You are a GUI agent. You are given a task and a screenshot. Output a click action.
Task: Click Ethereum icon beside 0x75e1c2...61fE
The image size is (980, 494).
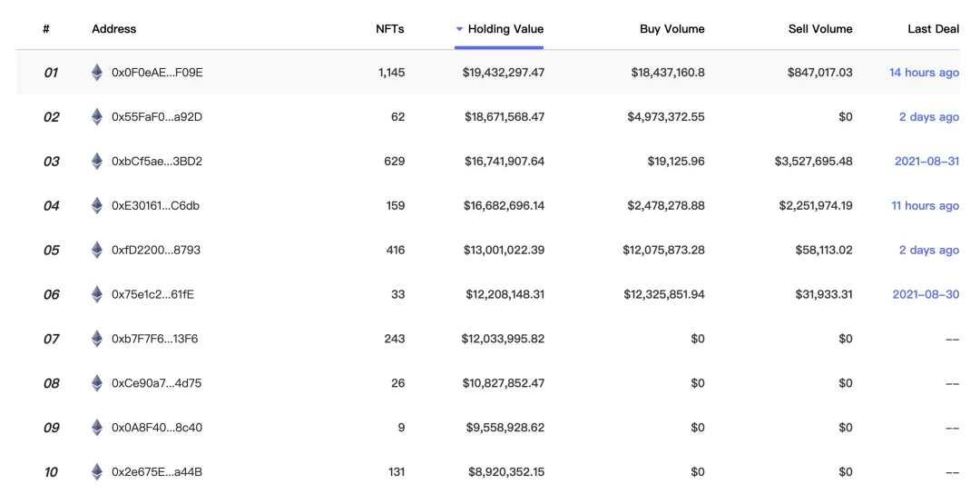point(97,294)
